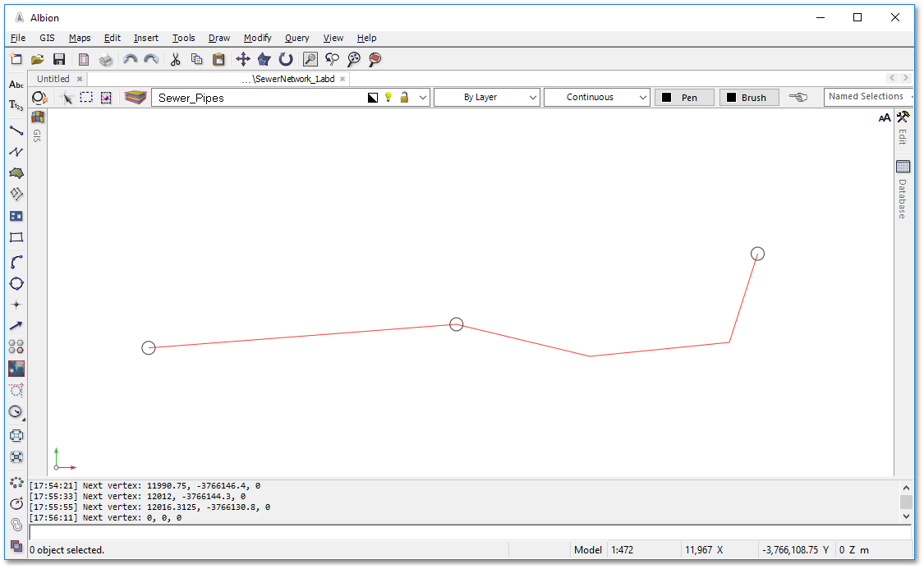Image resolution: width=924 pixels, height=569 pixels.
Task: Select the Move four-arrow tool
Action: (243, 59)
